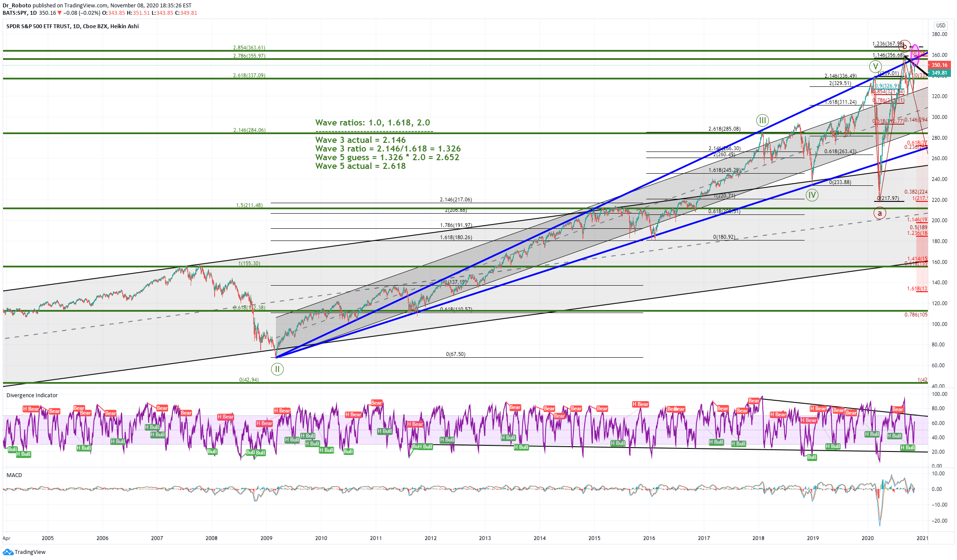Image resolution: width=957 pixels, height=560 pixels.
Task: Click the 2.618(337.09) Fibonacci level label
Action: 249,76
